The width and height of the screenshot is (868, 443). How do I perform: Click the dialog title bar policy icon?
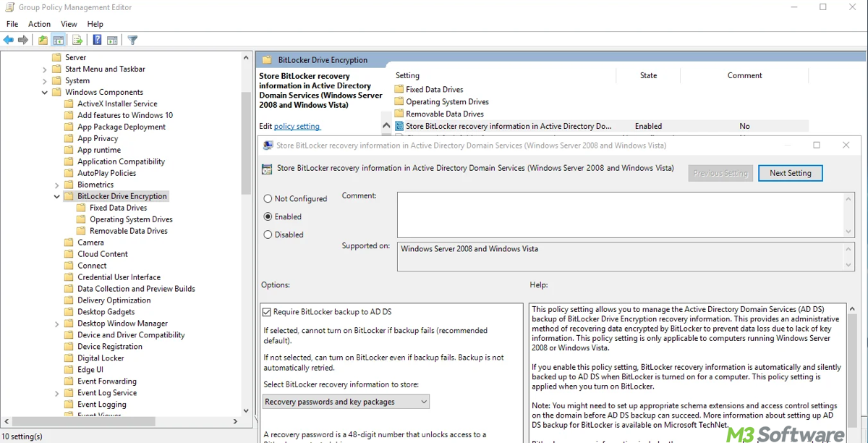point(268,145)
